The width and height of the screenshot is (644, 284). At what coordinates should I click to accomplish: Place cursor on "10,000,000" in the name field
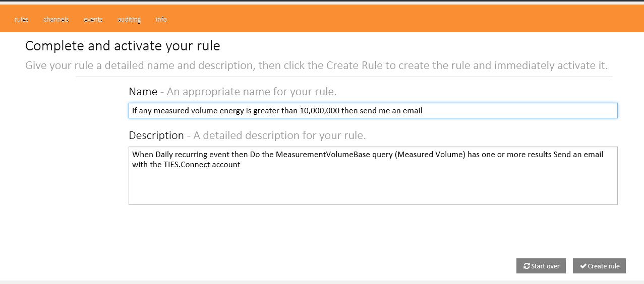coord(319,111)
